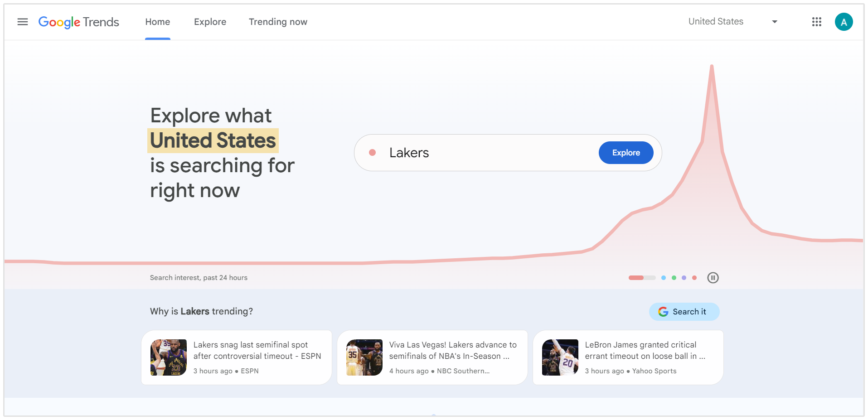
Task: Open the Google apps grid
Action: [816, 21]
